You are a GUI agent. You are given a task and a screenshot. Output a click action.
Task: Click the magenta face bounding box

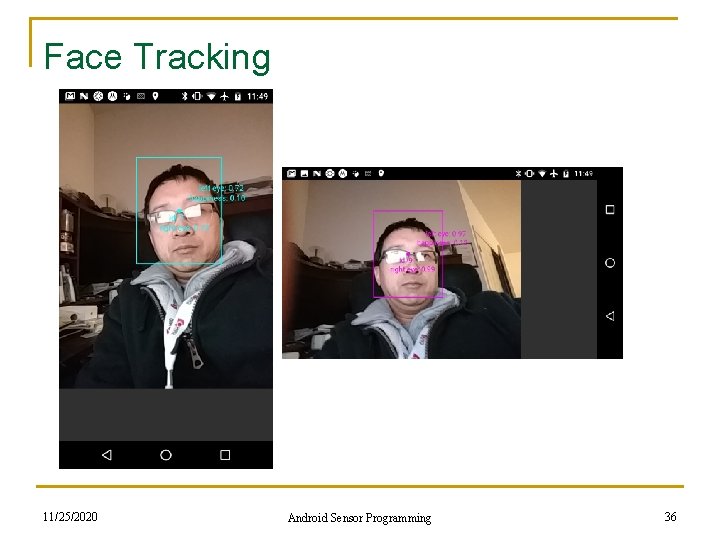408,254
